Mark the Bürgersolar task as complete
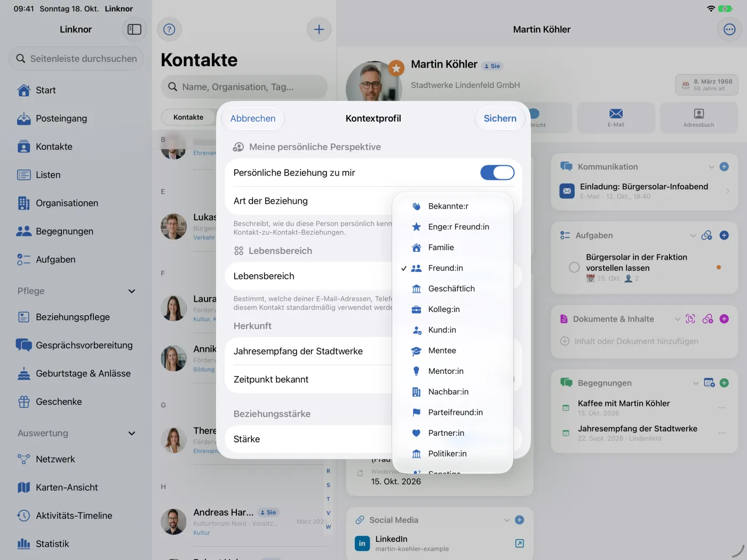Screen dimensions: 747x560 574,267
